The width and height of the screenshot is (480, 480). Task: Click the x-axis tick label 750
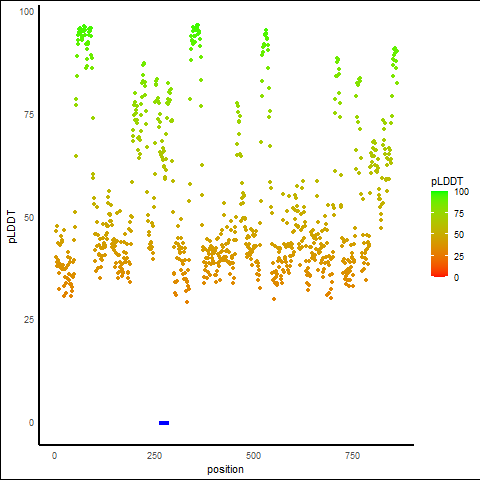[x=352, y=456]
